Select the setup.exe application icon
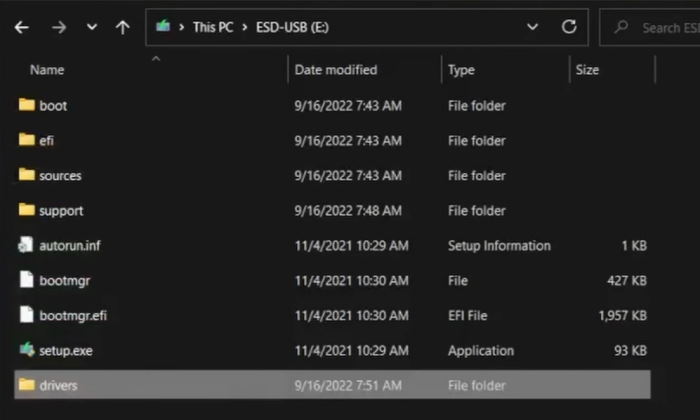The image size is (700, 420). click(27, 349)
